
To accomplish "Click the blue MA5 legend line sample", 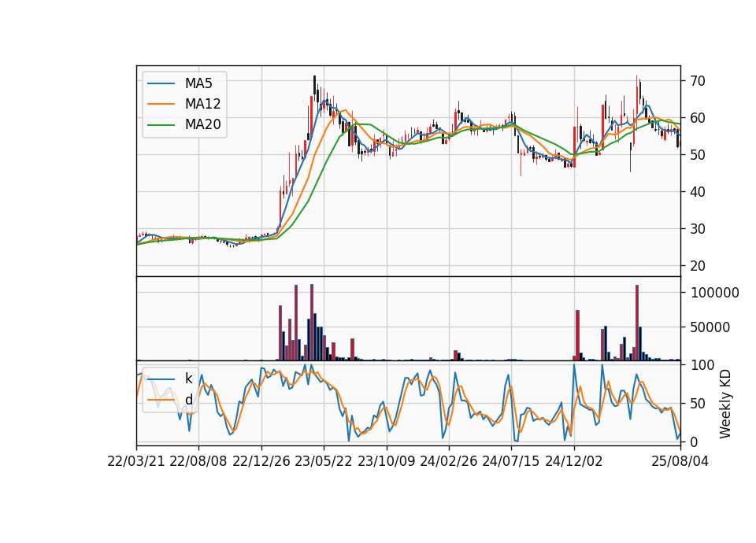I will tap(161, 83).
